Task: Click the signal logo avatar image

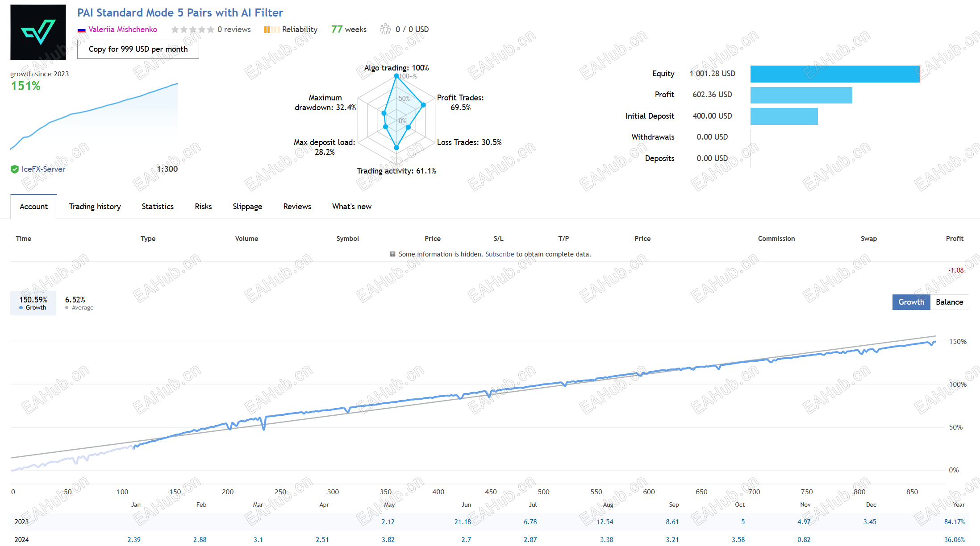Action: pos(38,32)
